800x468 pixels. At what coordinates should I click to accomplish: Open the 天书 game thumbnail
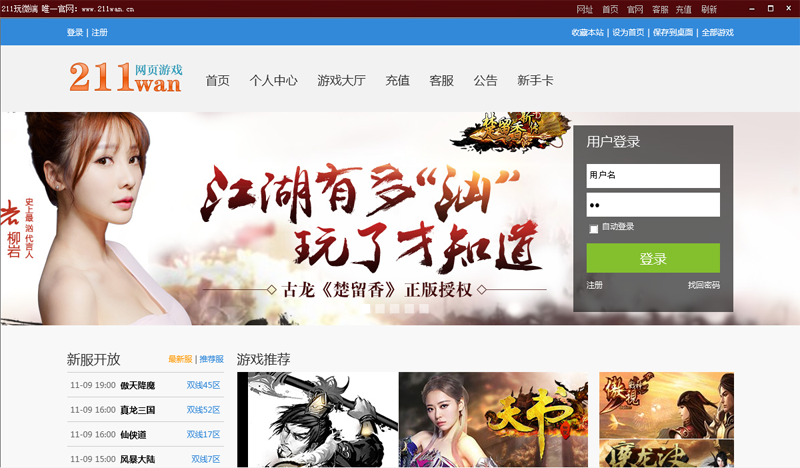coord(497,420)
